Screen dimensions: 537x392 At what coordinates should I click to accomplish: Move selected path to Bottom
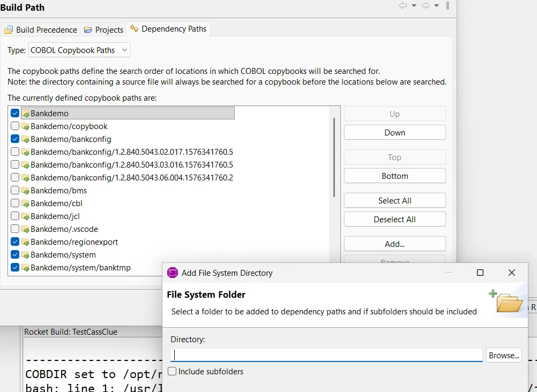pyautogui.click(x=395, y=176)
